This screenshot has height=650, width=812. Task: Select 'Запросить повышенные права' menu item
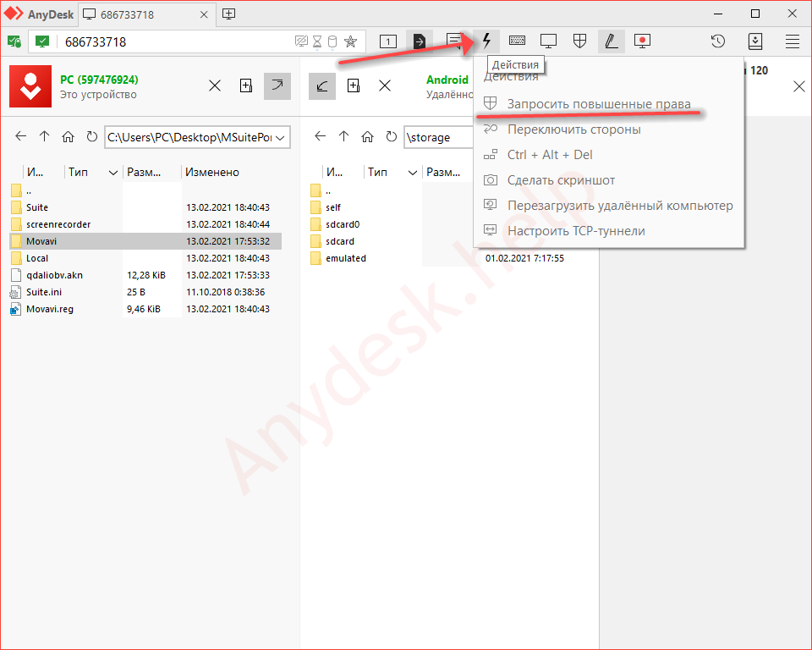point(599,104)
